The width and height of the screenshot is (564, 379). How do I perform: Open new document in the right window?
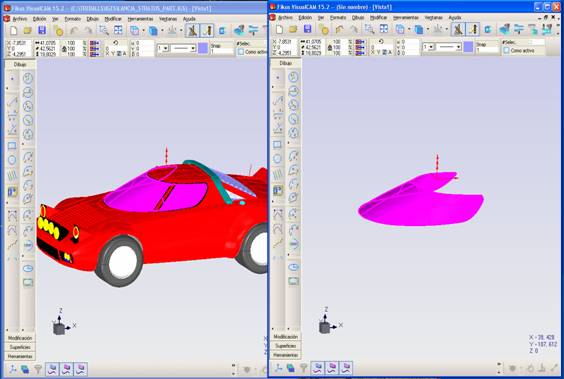pos(279,29)
